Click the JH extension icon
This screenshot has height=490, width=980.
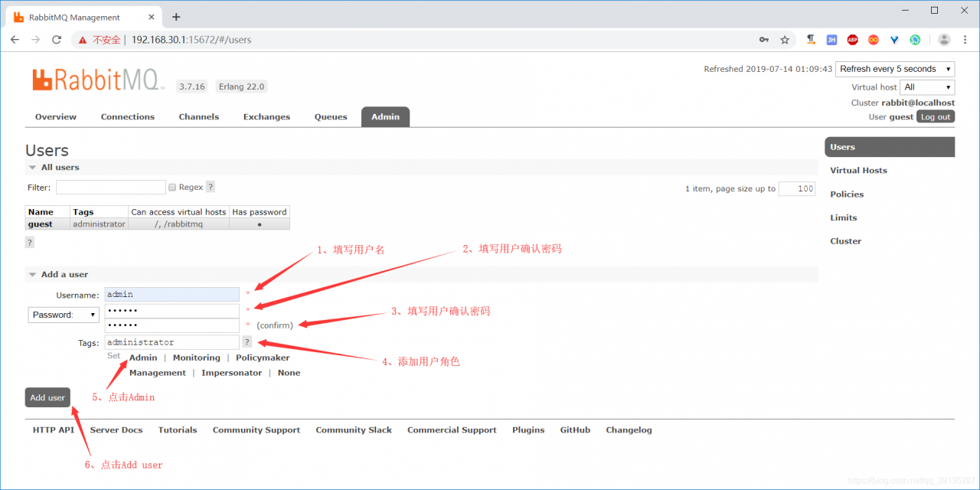(831, 40)
